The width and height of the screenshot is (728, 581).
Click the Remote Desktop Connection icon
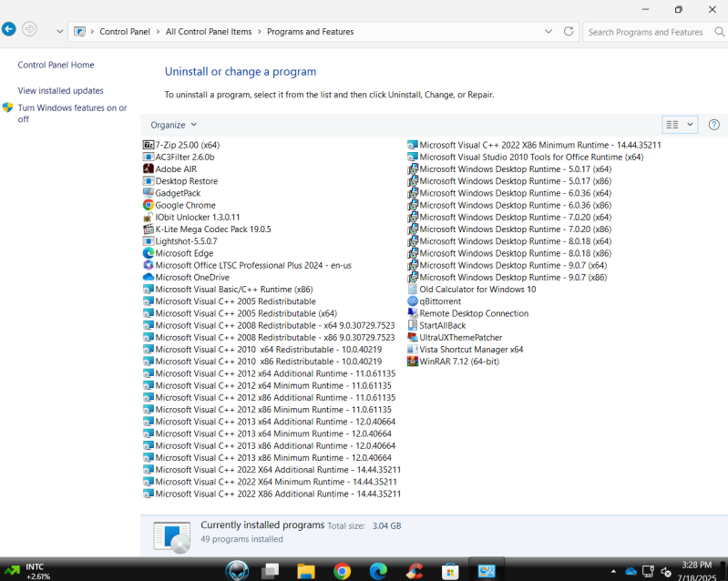pos(412,313)
